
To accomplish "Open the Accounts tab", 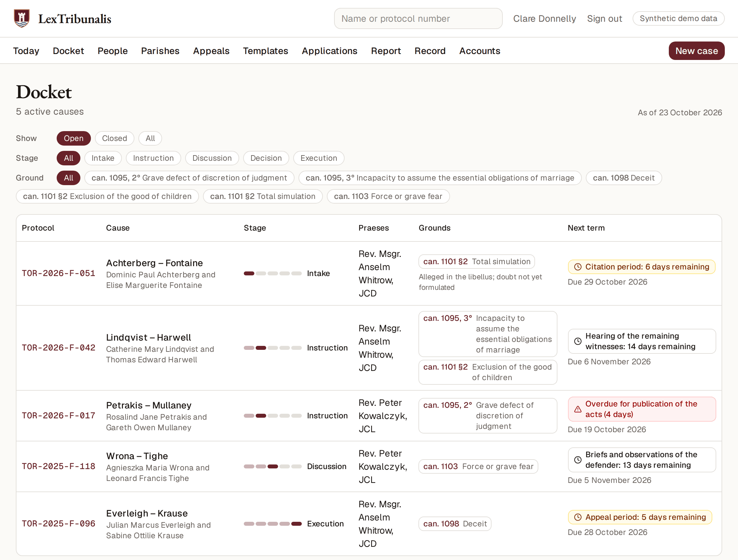I will (479, 51).
